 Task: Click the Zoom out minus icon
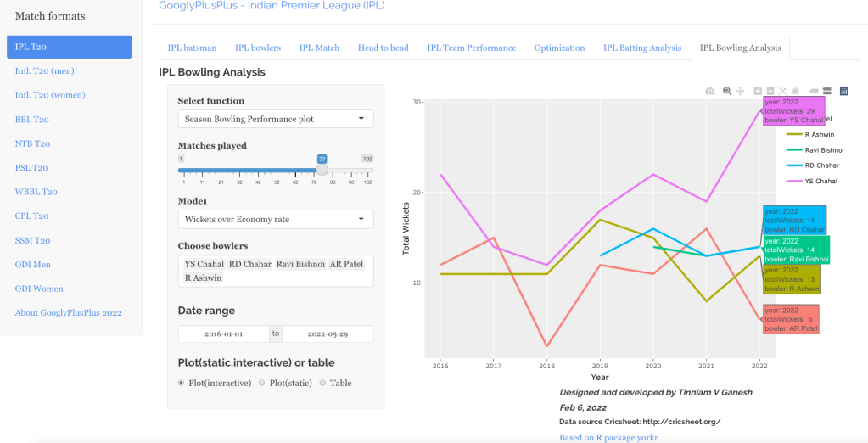[770, 91]
